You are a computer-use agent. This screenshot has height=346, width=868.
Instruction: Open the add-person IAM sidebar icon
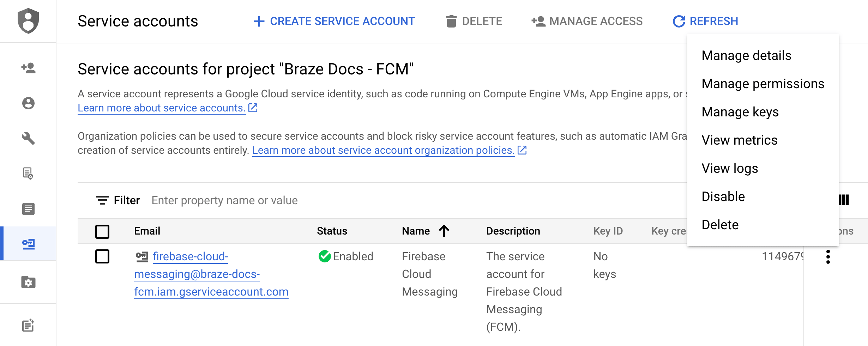pos(28,68)
